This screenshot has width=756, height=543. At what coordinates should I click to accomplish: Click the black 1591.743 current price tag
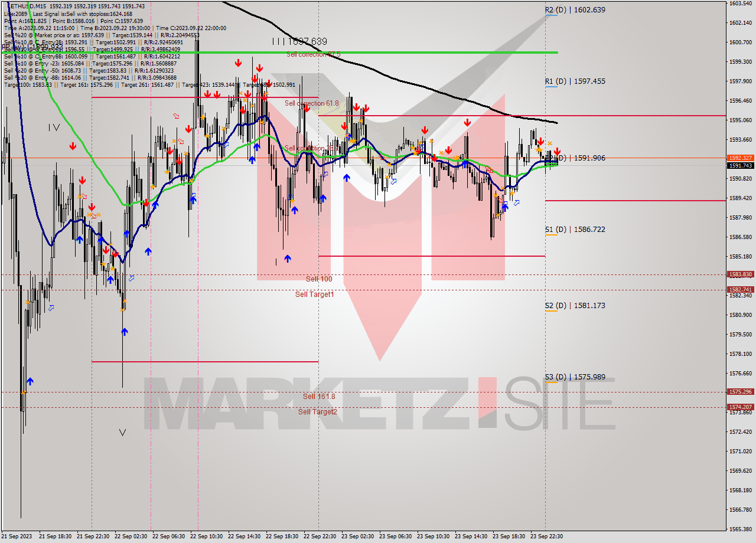point(741,165)
